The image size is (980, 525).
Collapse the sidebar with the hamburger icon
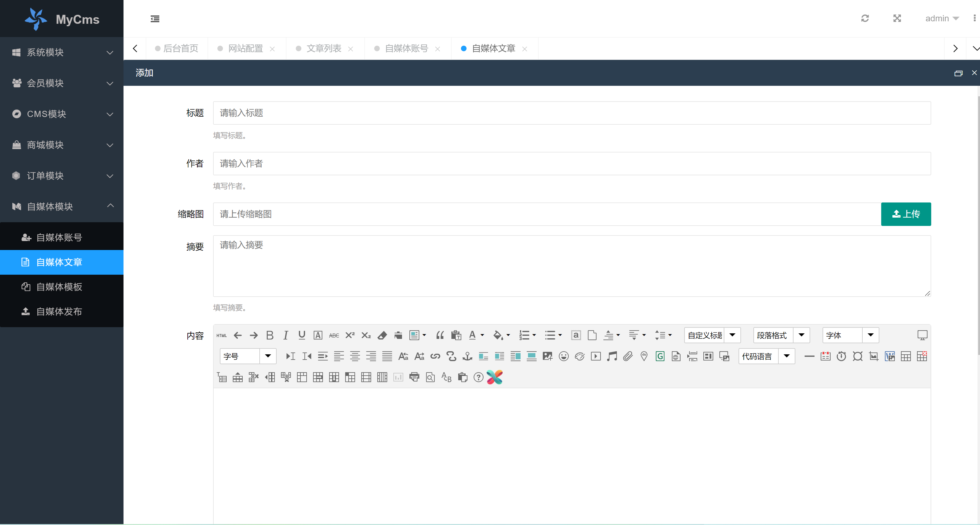[155, 19]
